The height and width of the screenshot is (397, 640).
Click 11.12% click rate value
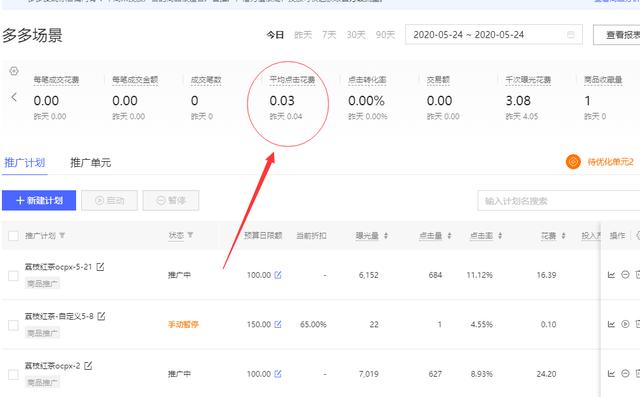(480, 275)
